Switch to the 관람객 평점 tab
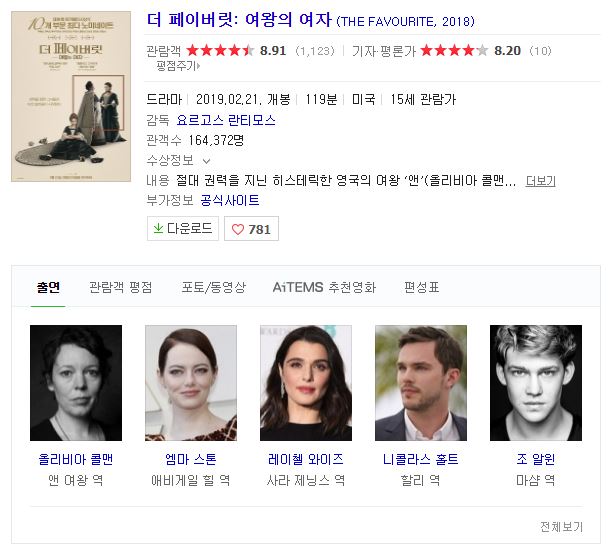This screenshot has height=550, width=611. (x=121, y=287)
